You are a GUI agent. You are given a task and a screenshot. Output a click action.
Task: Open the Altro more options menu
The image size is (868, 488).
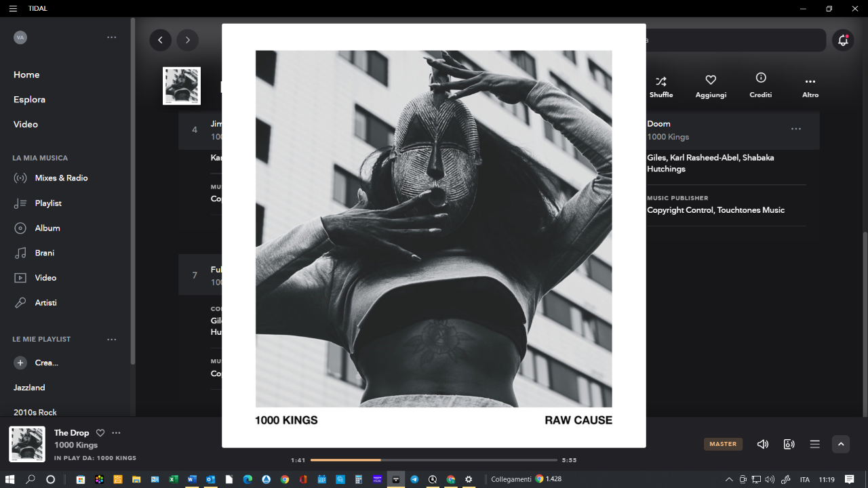[810, 86]
